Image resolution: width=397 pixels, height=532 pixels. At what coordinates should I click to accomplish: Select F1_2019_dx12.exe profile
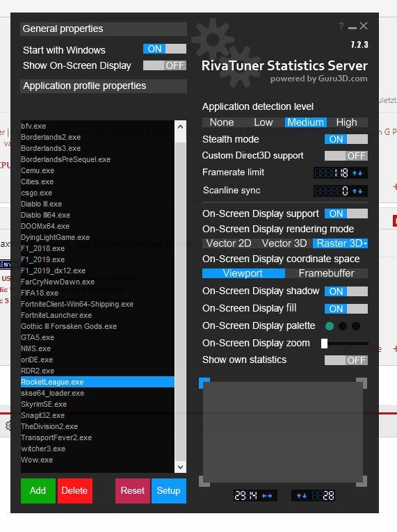(98, 271)
